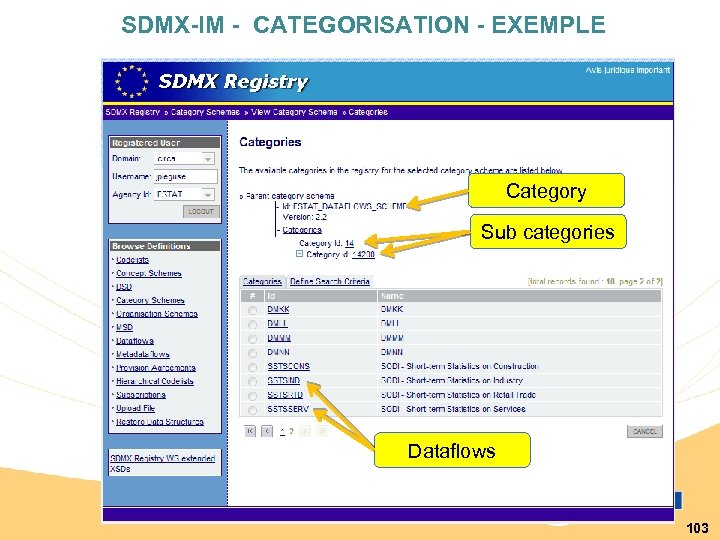The width and height of the screenshot is (720, 540).
Task: Click 'Short-term Statistics on Services' name cell
Action: click(453, 409)
